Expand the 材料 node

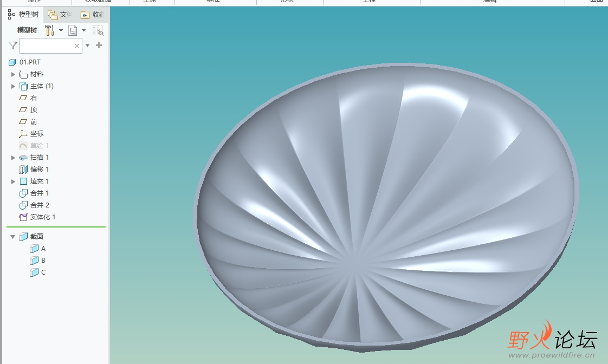pos(13,74)
